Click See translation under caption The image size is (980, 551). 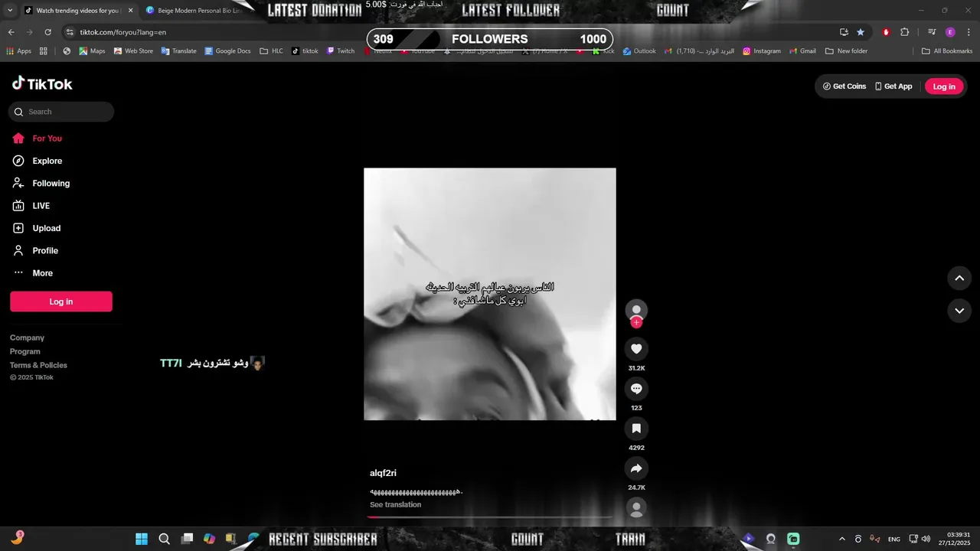pyautogui.click(x=395, y=504)
